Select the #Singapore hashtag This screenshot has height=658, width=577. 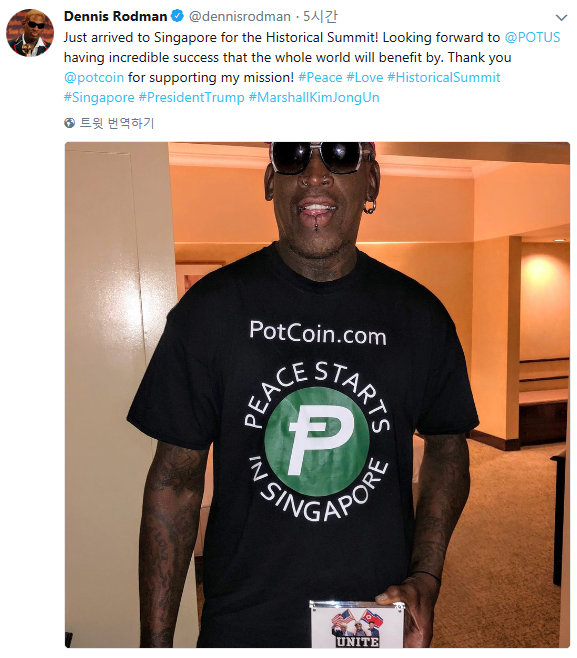click(x=99, y=97)
